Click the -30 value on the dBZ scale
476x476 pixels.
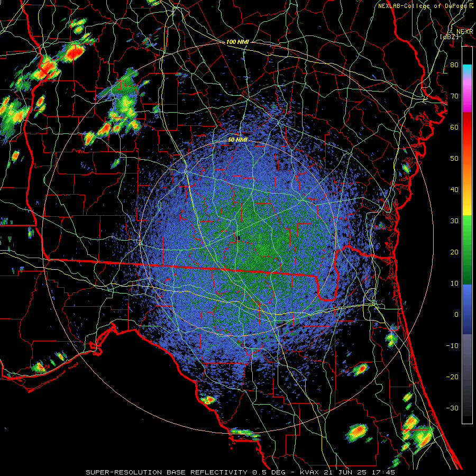pyautogui.click(x=452, y=408)
